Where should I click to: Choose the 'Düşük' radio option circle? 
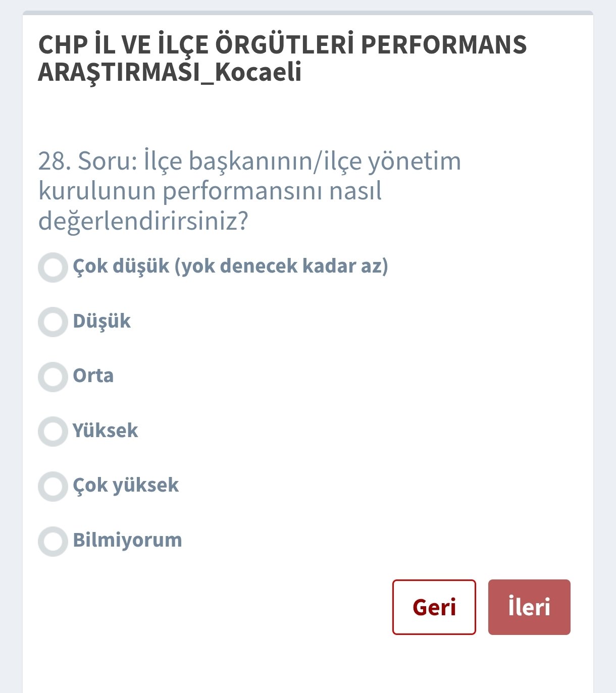(x=53, y=322)
